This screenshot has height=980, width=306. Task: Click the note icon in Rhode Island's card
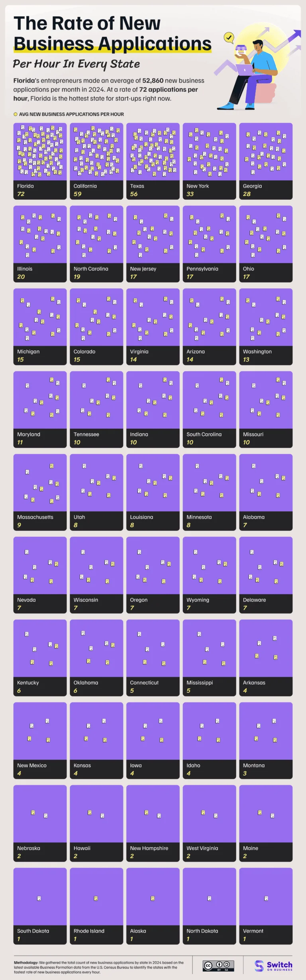tap(96, 898)
